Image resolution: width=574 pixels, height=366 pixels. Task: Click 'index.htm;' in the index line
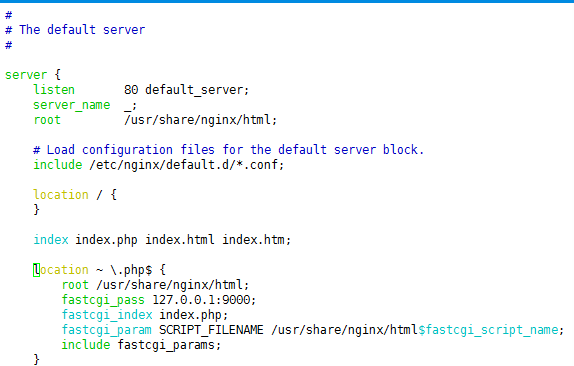(256, 240)
